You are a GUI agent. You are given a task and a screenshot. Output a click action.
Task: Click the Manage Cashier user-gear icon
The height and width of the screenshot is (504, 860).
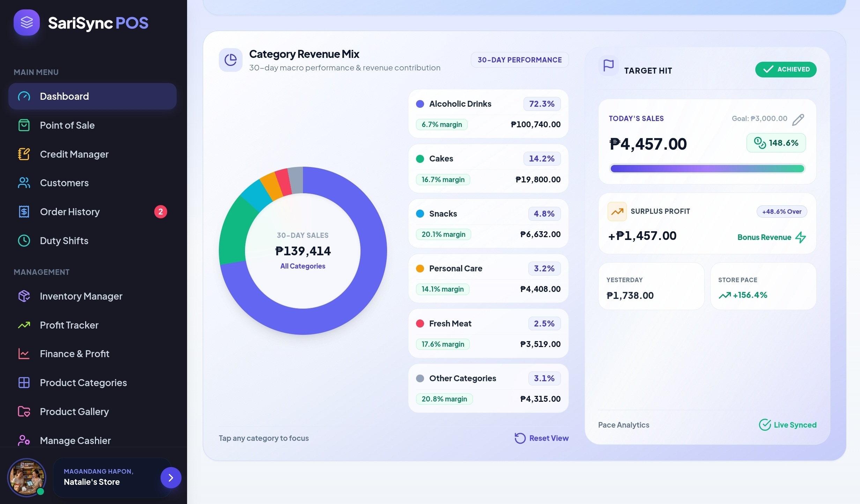click(24, 441)
